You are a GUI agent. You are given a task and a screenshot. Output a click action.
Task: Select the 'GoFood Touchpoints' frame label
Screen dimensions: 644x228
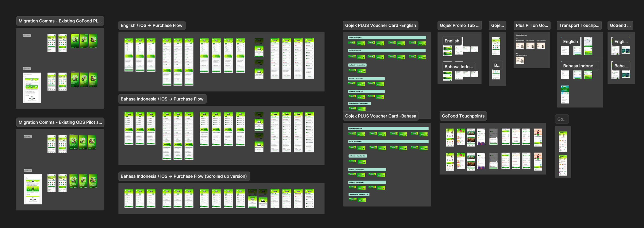tap(463, 116)
